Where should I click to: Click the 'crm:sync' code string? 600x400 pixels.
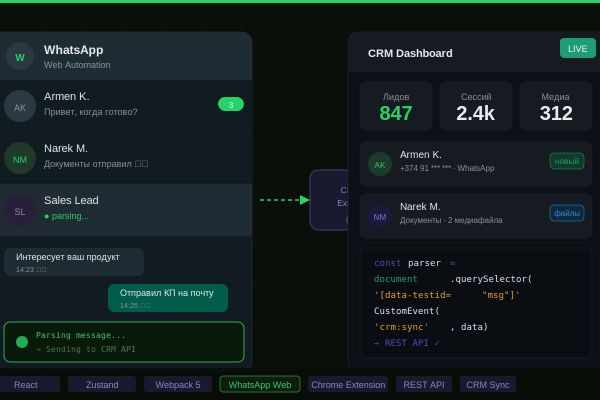pos(401,327)
